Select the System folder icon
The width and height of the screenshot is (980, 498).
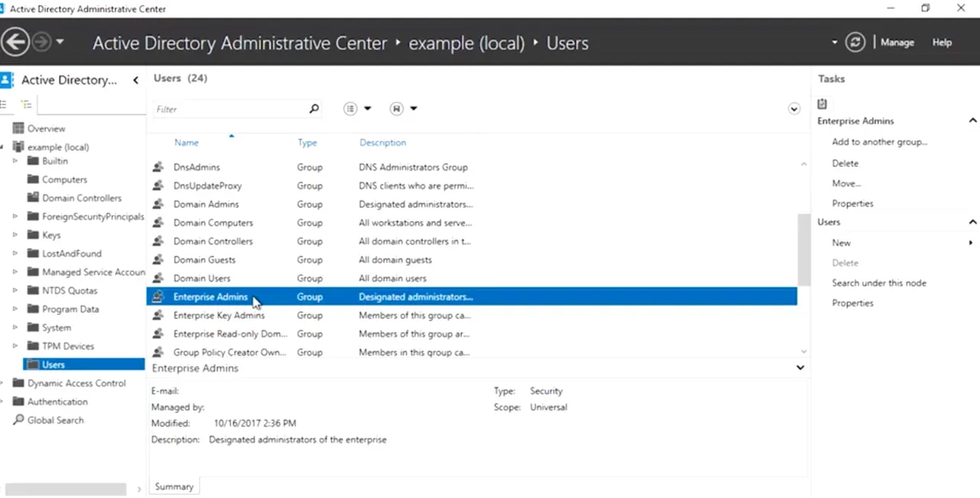33,327
